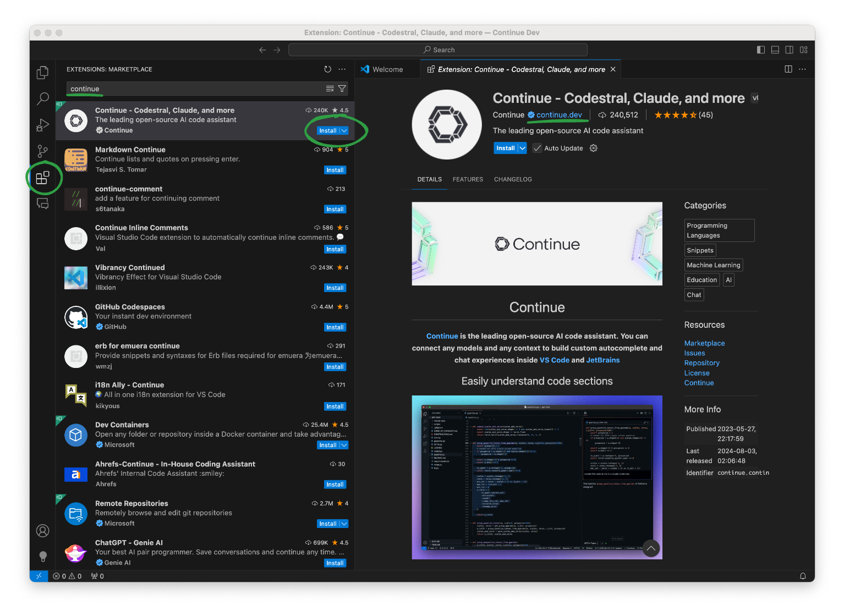Open the code editor screenshot thumbnail
844x616 pixels.
pyautogui.click(x=537, y=477)
